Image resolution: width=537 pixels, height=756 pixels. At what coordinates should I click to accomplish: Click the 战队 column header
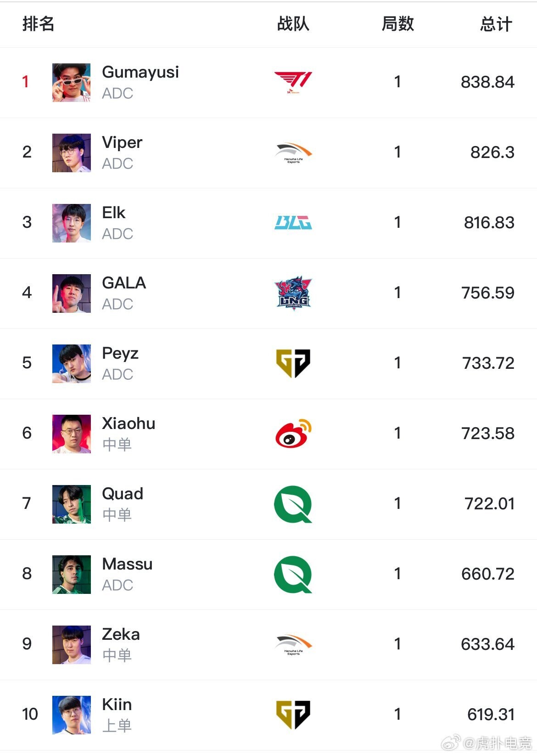(293, 24)
